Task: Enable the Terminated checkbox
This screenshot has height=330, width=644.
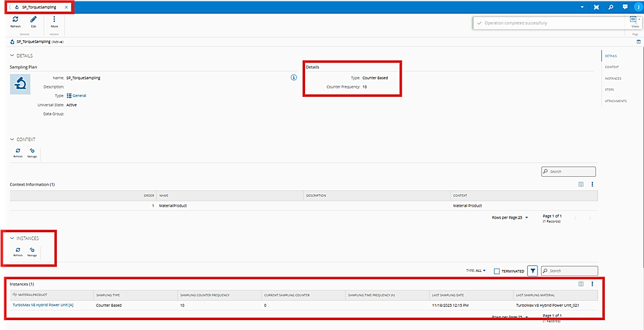Action: tap(497, 271)
